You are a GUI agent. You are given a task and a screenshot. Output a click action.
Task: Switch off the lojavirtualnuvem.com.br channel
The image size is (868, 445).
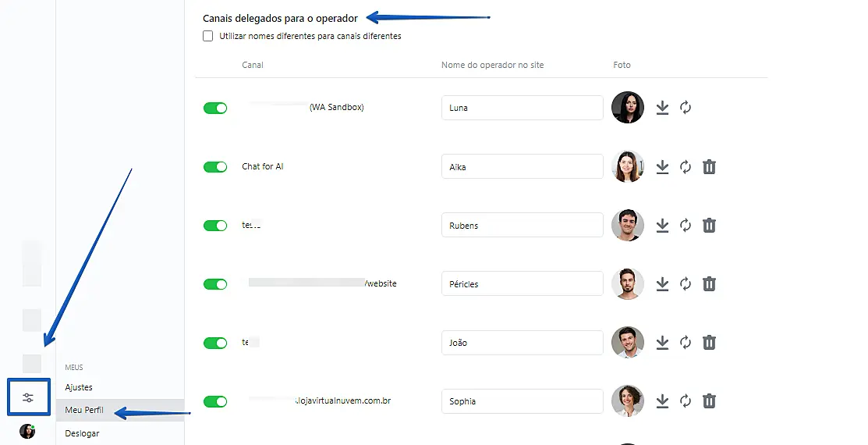point(215,401)
